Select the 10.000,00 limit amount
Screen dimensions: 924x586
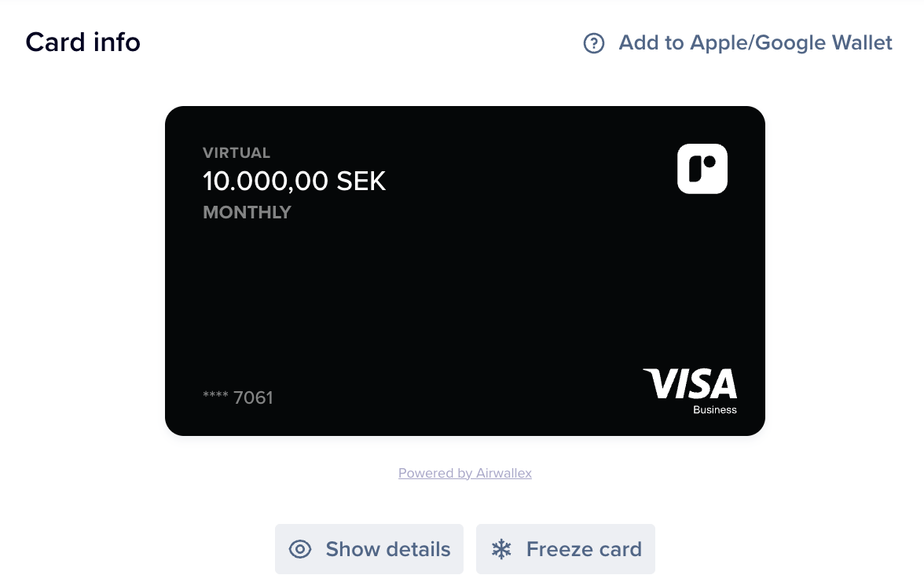[266, 181]
